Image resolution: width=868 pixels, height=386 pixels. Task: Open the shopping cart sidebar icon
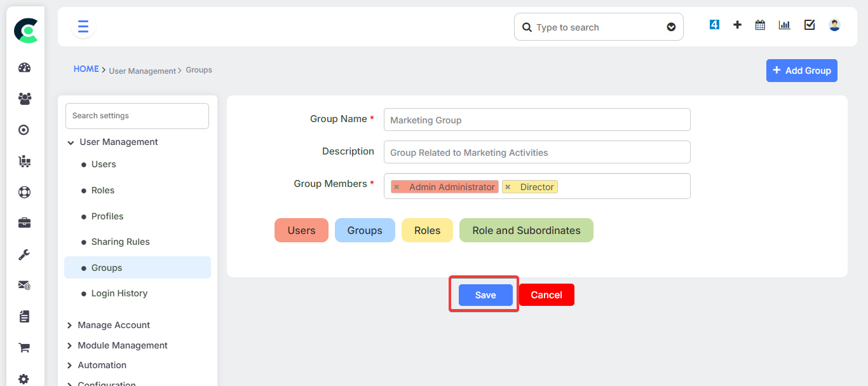(24, 348)
